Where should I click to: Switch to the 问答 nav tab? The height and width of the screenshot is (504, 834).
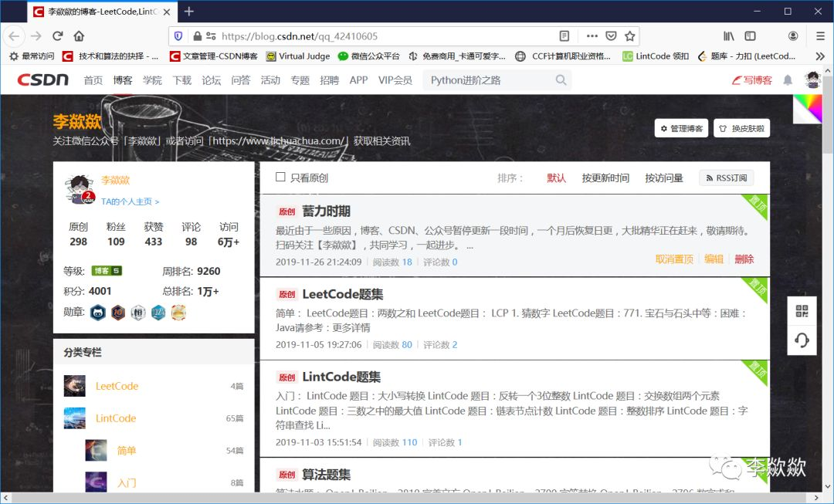(x=241, y=79)
